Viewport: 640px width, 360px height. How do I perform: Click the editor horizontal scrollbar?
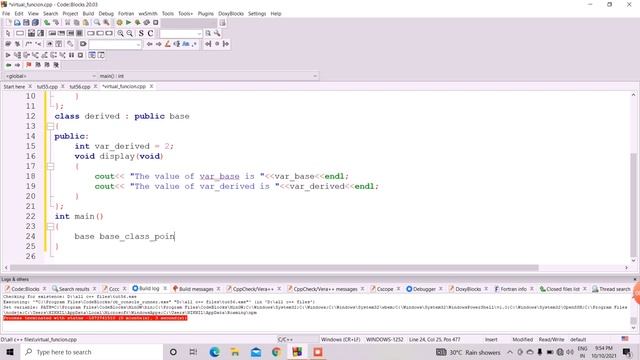click(x=274, y=268)
